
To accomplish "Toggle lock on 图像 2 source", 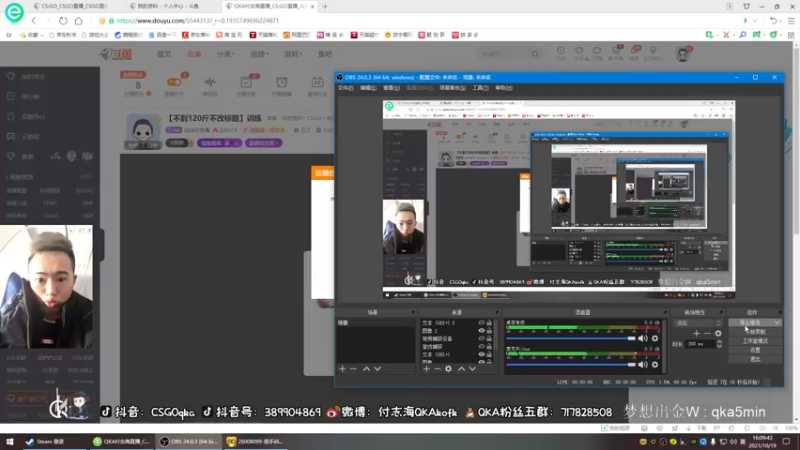I will (489, 331).
